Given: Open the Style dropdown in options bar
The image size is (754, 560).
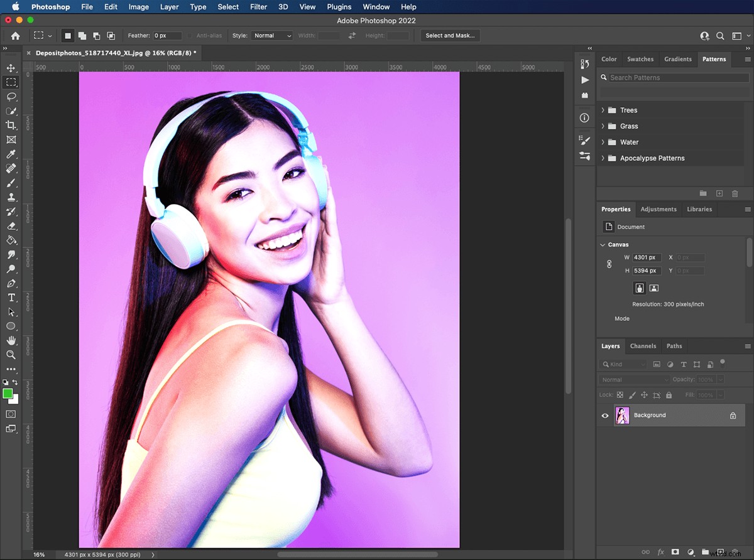Looking at the screenshot, I should [x=272, y=35].
